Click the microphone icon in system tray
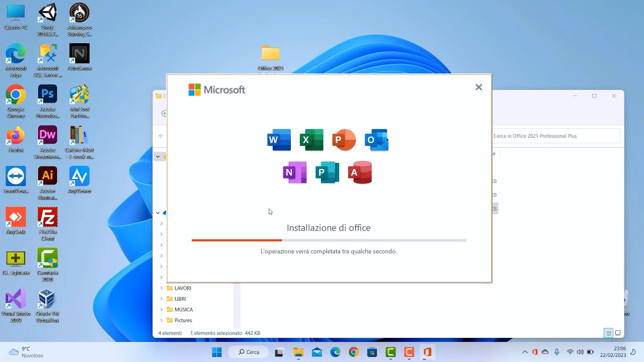Image resolution: width=644 pixels, height=362 pixels. tap(556, 352)
